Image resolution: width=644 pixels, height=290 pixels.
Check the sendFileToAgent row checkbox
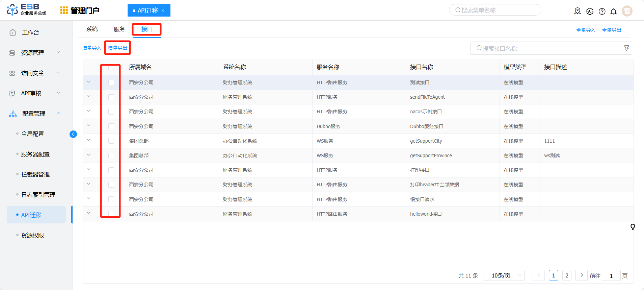click(x=111, y=97)
